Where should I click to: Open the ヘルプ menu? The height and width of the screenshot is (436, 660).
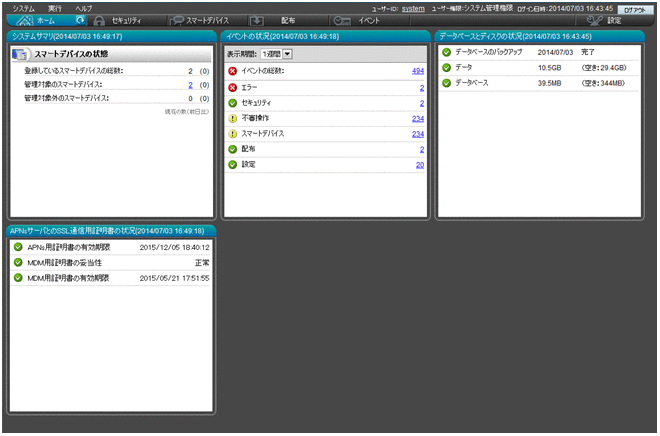84,8
